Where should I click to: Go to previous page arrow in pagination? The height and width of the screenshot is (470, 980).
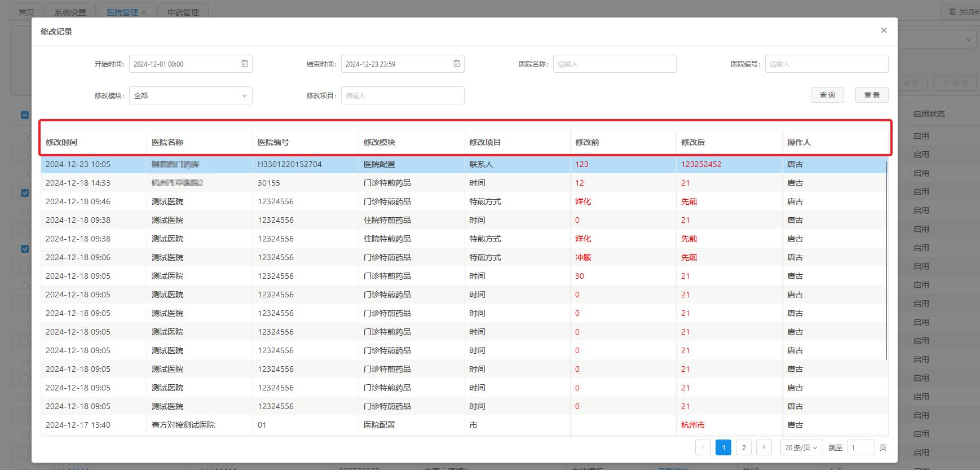pyautogui.click(x=703, y=447)
